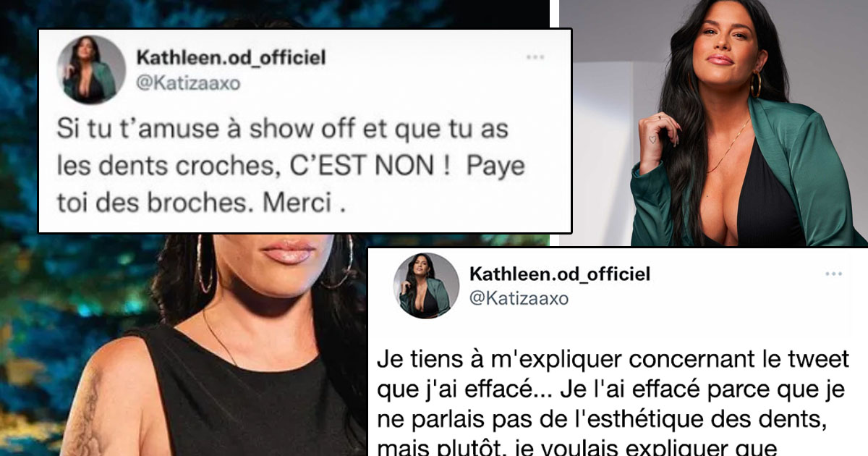Click the @Katizaaxo handle on the explanation tweet

(x=519, y=298)
